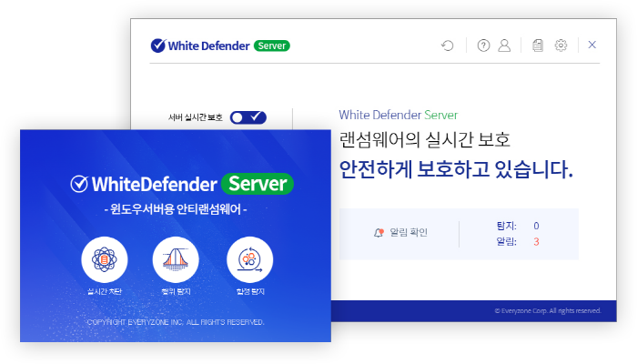Click the 행위 탐지 bell-curve icon on splash
The image size is (637, 364).
click(176, 259)
